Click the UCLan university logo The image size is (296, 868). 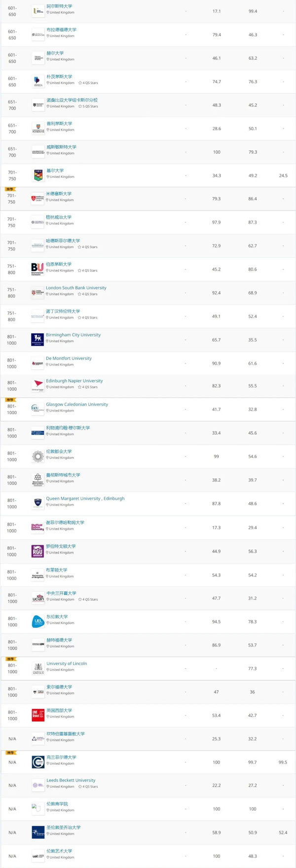click(37, 598)
